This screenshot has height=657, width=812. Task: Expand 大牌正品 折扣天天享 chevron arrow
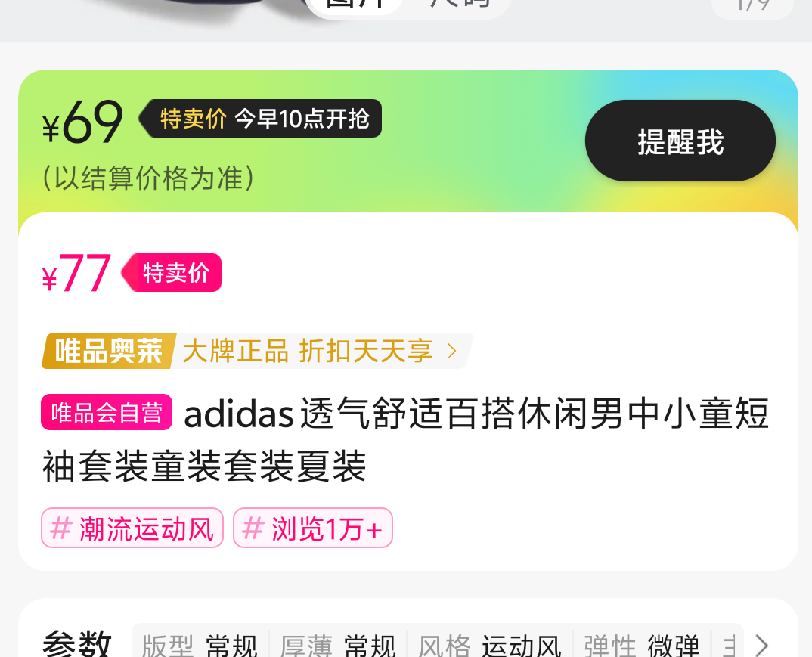click(452, 351)
